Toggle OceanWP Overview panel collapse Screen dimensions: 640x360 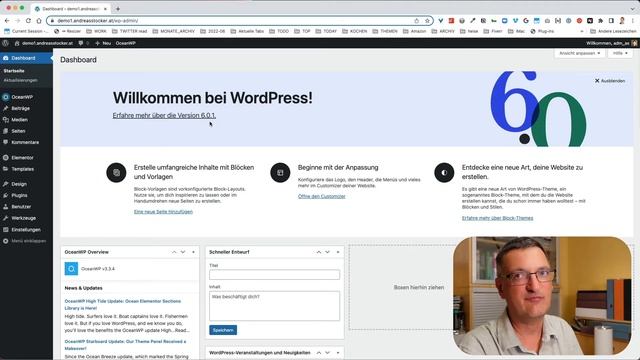(x=193, y=252)
